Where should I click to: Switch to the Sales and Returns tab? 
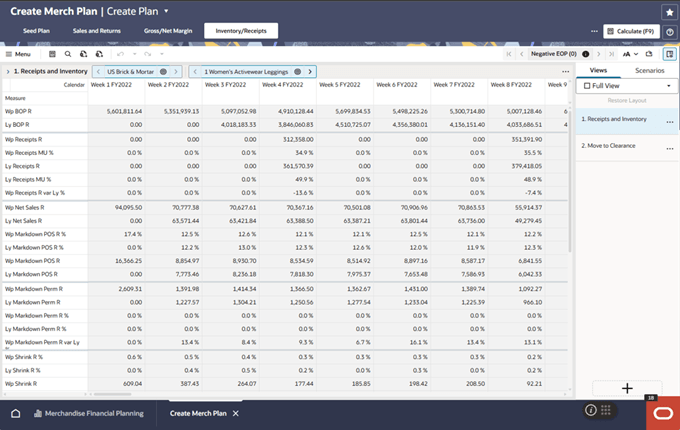[x=97, y=31]
